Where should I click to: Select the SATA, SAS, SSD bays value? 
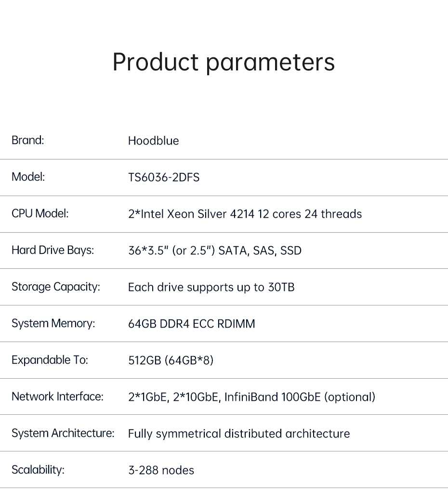tap(215, 251)
